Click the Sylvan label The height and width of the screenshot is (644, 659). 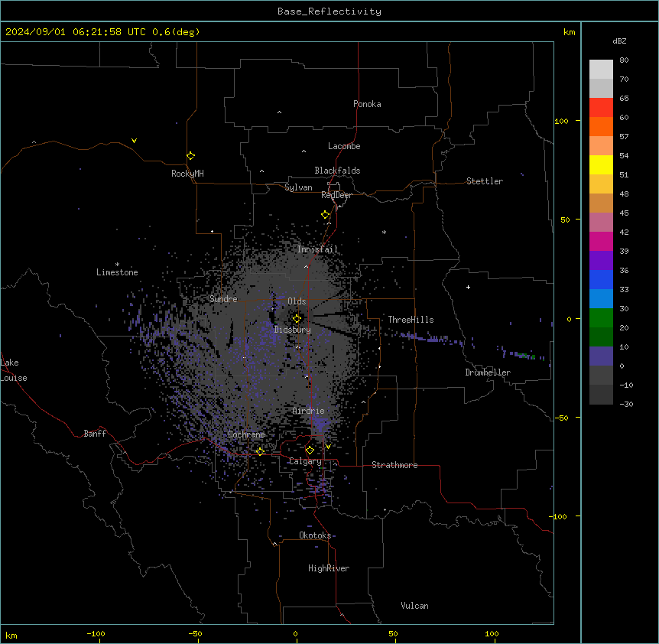(x=298, y=187)
